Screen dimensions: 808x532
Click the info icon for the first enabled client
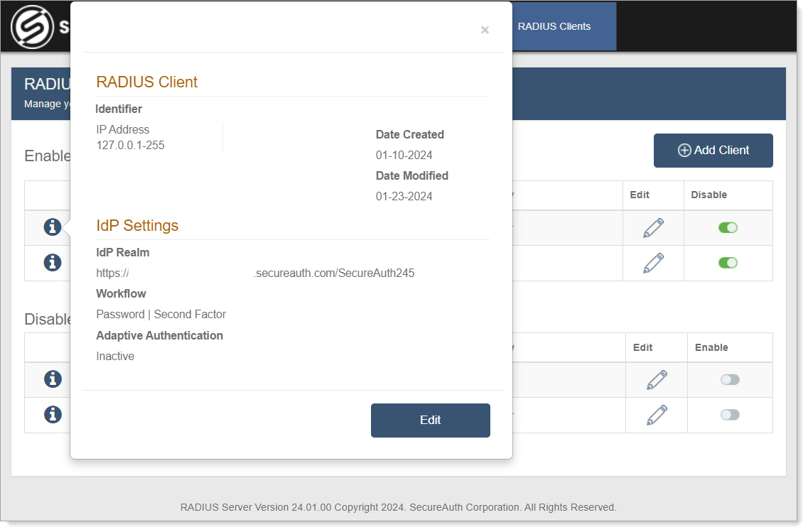[52, 227]
